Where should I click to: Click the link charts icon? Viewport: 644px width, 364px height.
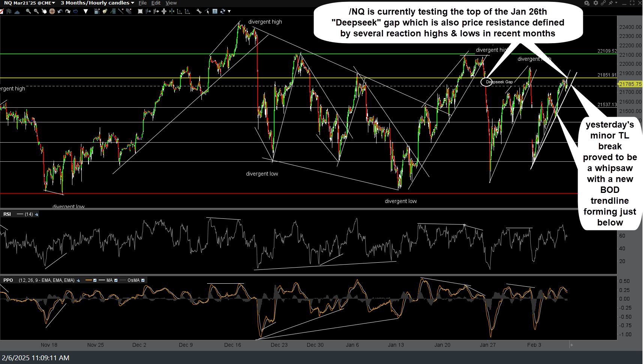click(603, 3)
